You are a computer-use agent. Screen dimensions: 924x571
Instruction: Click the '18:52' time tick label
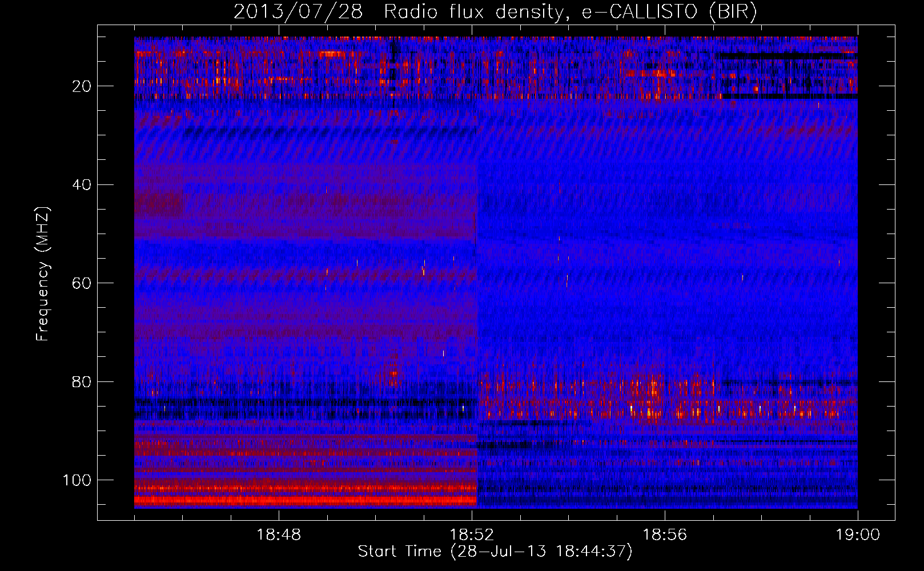pos(472,535)
